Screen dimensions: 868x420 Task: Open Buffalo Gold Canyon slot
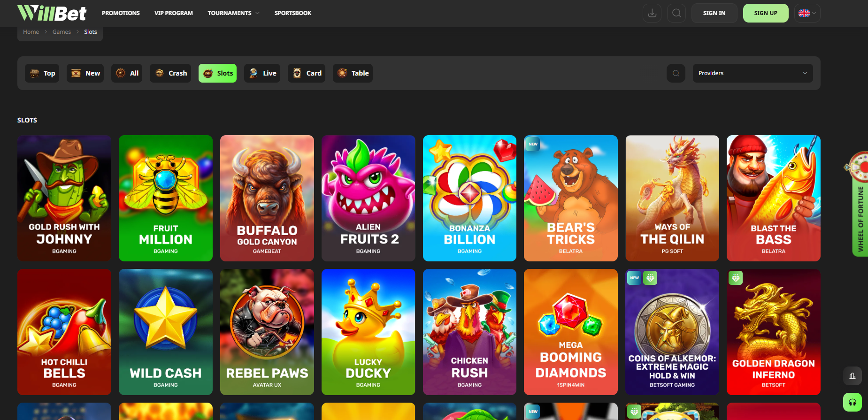[x=267, y=198]
